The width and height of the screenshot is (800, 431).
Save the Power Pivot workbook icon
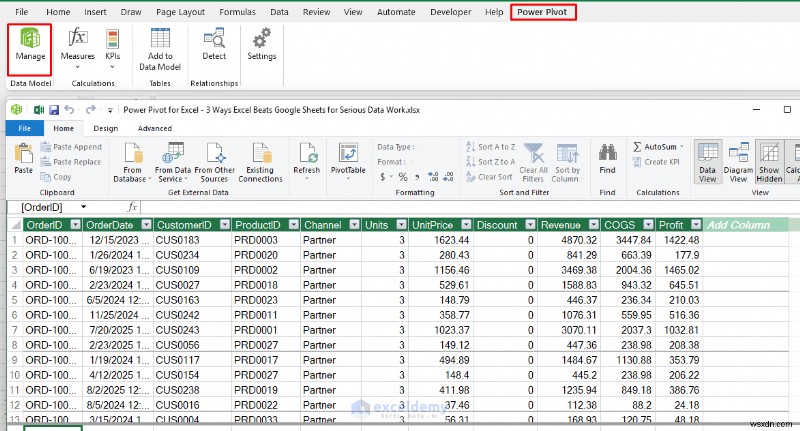pyautogui.click(x=54, y=110)
